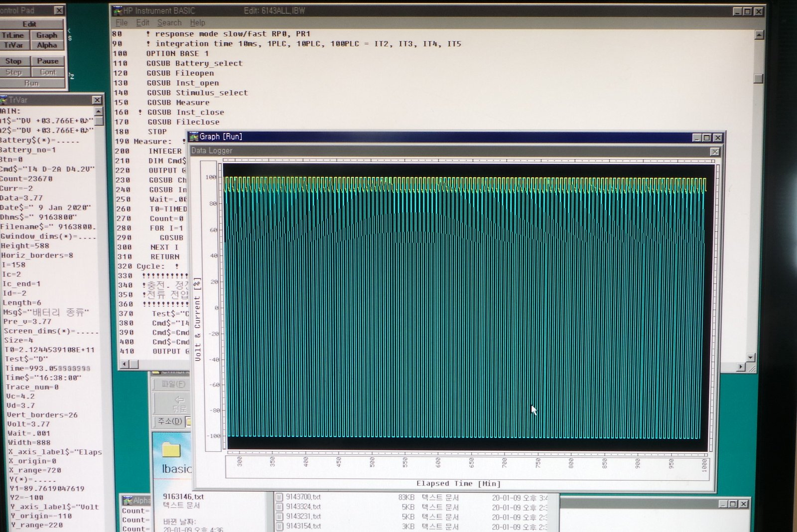
Task: Open the File menu in HP Instrument BASIC
Action: click(121, 23)
